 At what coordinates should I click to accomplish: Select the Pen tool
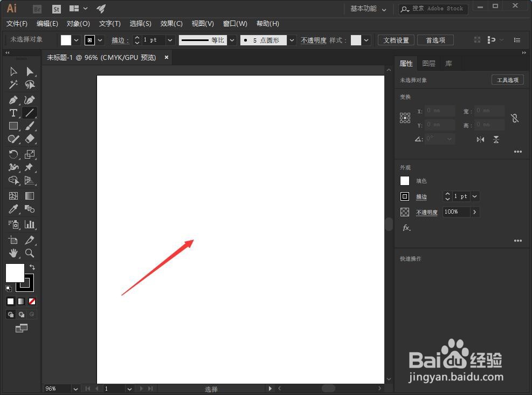(x=13, y=100)
